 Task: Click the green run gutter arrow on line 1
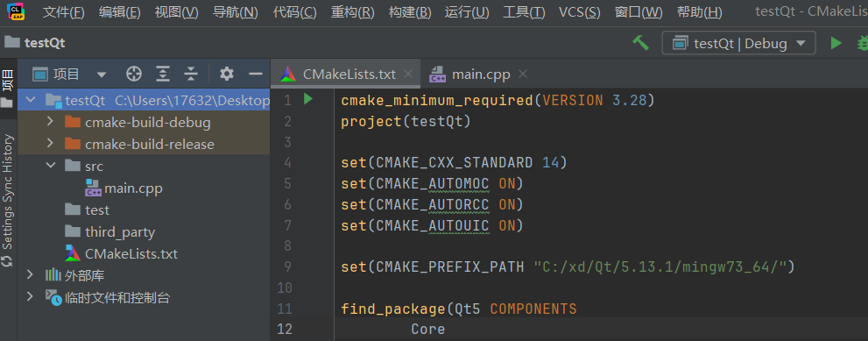coord(308,99)
